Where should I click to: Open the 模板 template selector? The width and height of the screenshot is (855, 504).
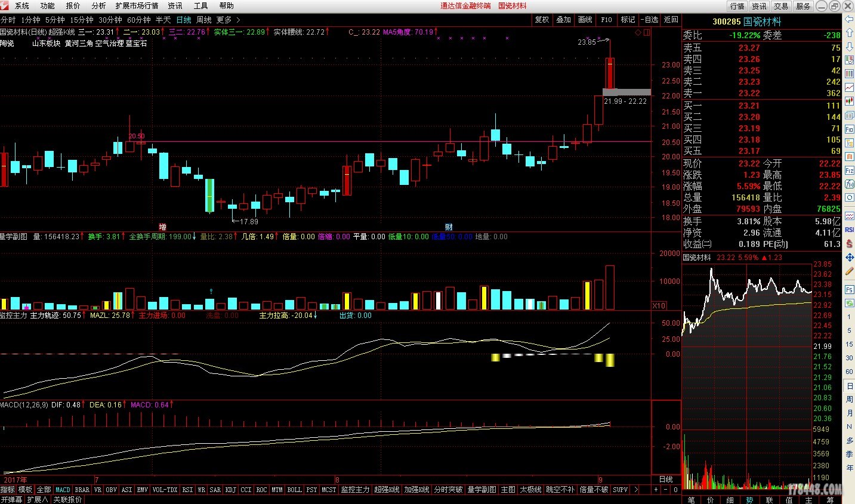click(25, 490)
